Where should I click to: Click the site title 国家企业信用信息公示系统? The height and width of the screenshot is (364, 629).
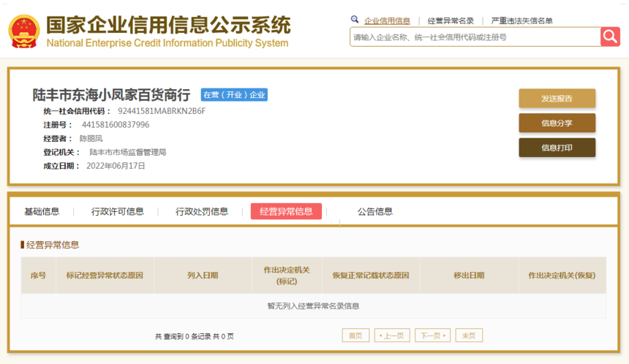pos(168,25)
